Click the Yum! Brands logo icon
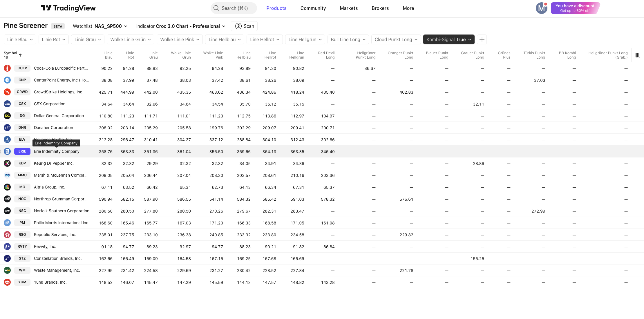The image size is (644, 319). click(7, 282)
